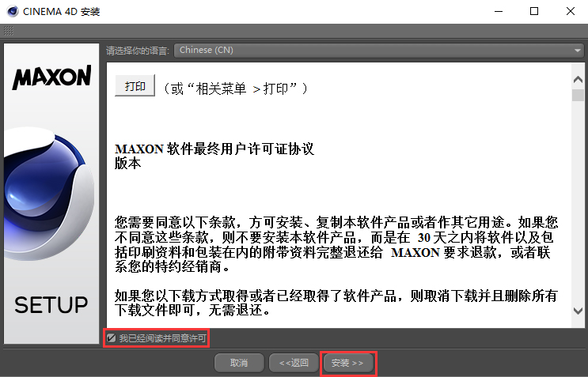Screen dimensions: 588x377
Task: Click the license scrollbar down arrow
Action: click(x=578, y=311)
